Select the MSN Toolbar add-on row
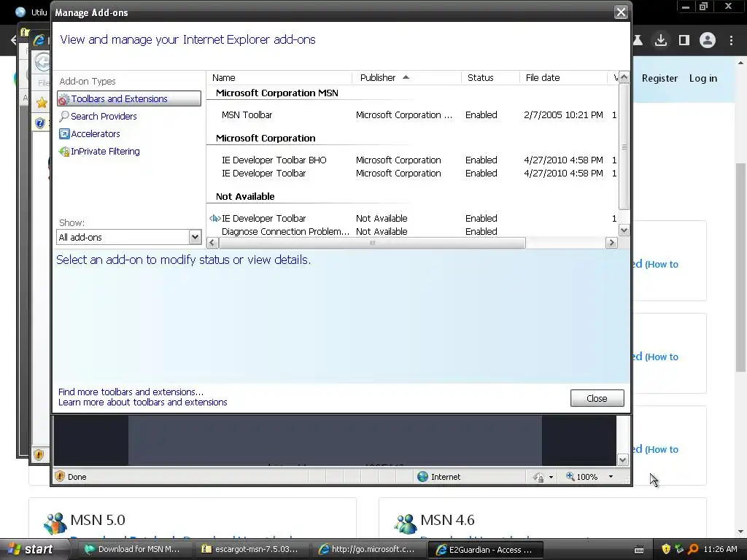 coord(413,114)
